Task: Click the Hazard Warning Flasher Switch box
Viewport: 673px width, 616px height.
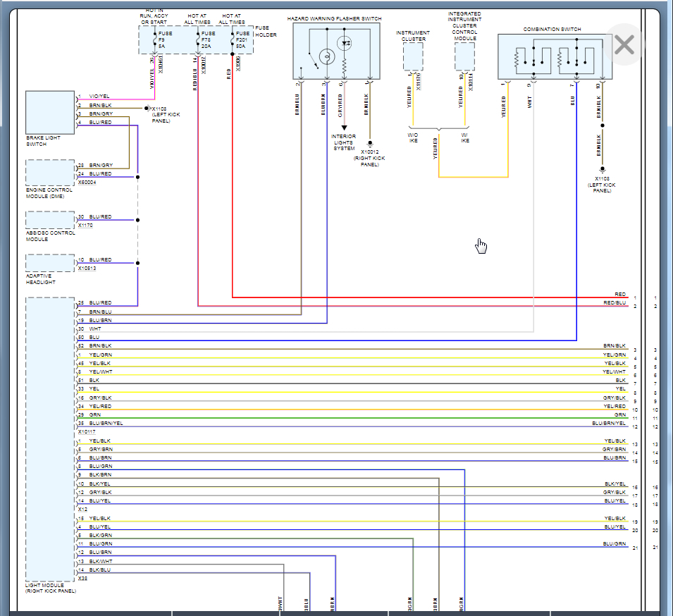Action: tap(336, 51)
